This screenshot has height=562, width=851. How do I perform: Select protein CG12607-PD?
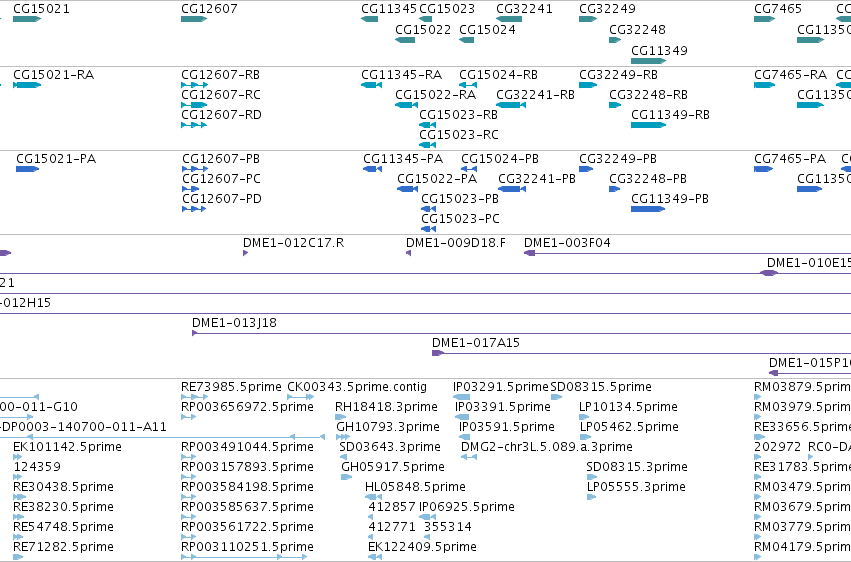[x=194, y=209]
